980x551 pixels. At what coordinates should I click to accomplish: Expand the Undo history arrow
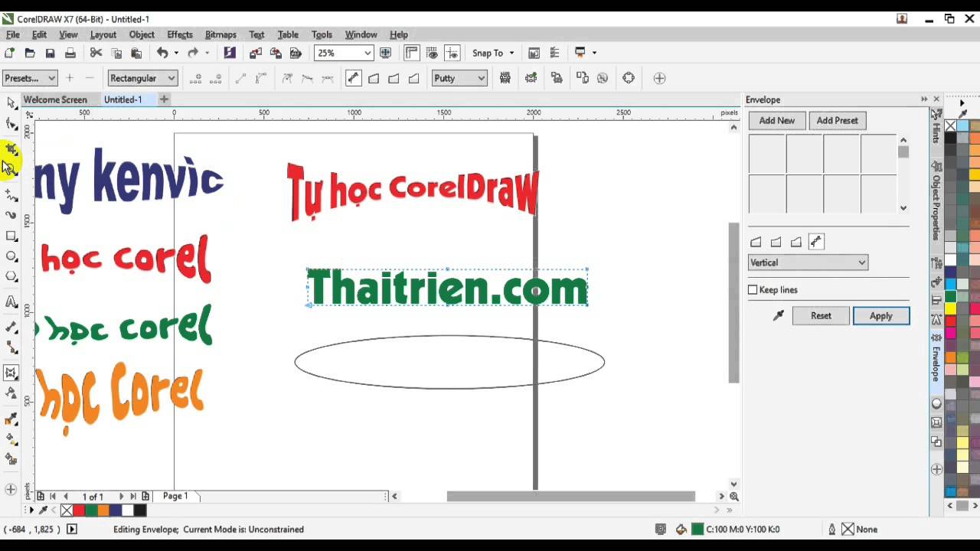(x=176, y=53)
